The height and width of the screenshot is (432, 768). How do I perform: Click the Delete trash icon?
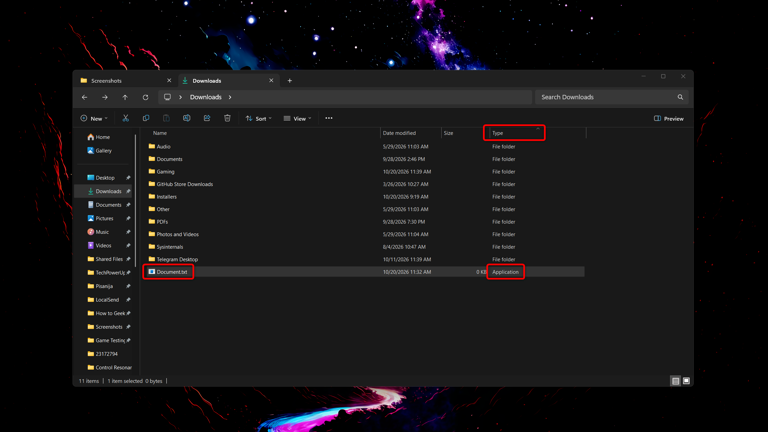[227, 118]
